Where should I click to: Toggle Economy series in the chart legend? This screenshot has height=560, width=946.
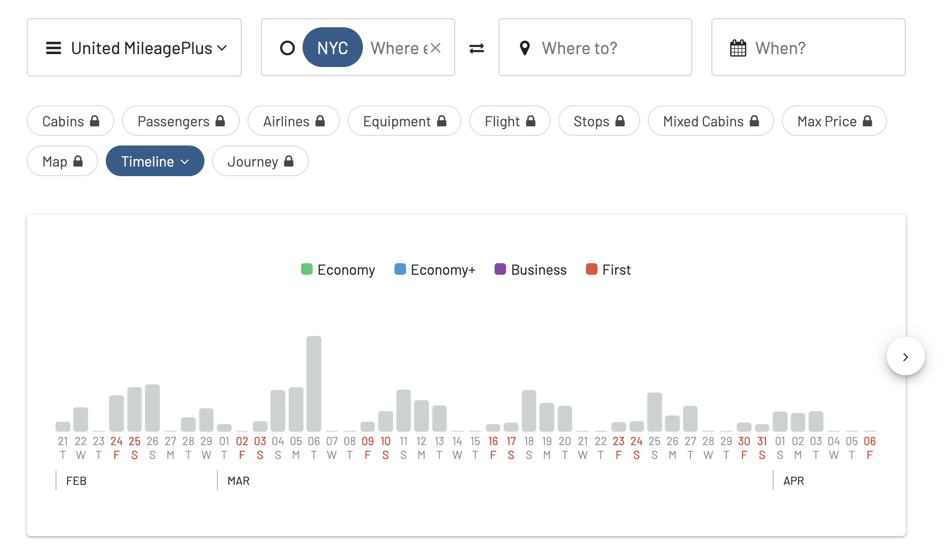338,269
